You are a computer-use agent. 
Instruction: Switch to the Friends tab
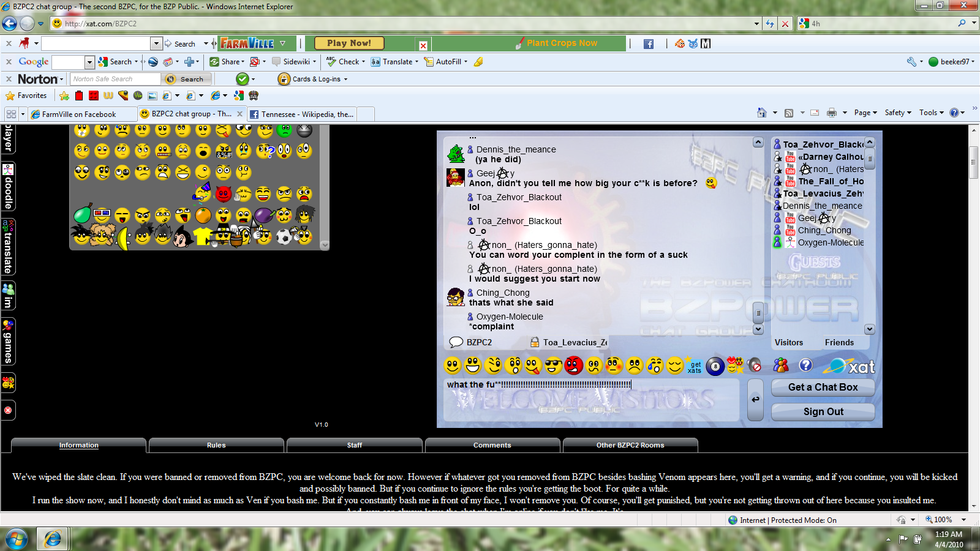[839, 342]
